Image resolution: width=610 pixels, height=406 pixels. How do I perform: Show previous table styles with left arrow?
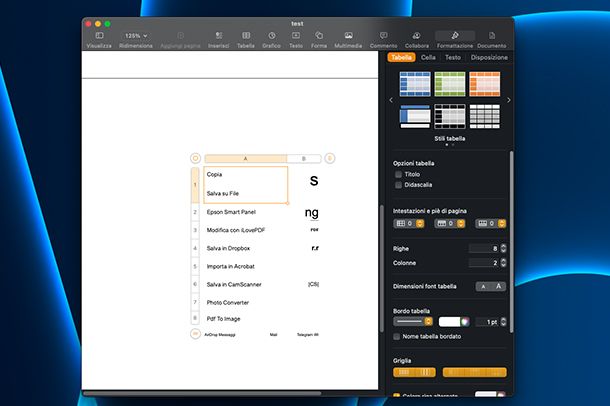coord(391,100)
